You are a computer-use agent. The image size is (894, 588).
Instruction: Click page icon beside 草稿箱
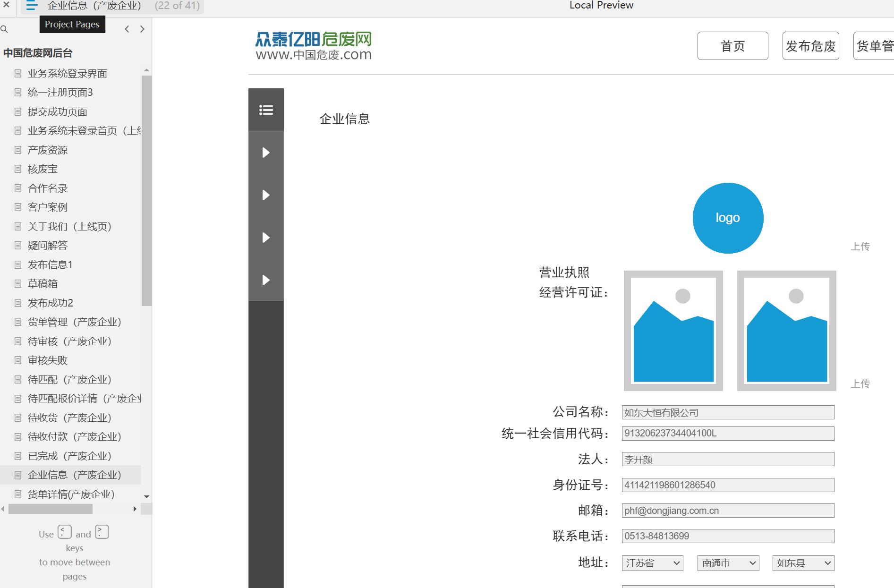(18, 284)
